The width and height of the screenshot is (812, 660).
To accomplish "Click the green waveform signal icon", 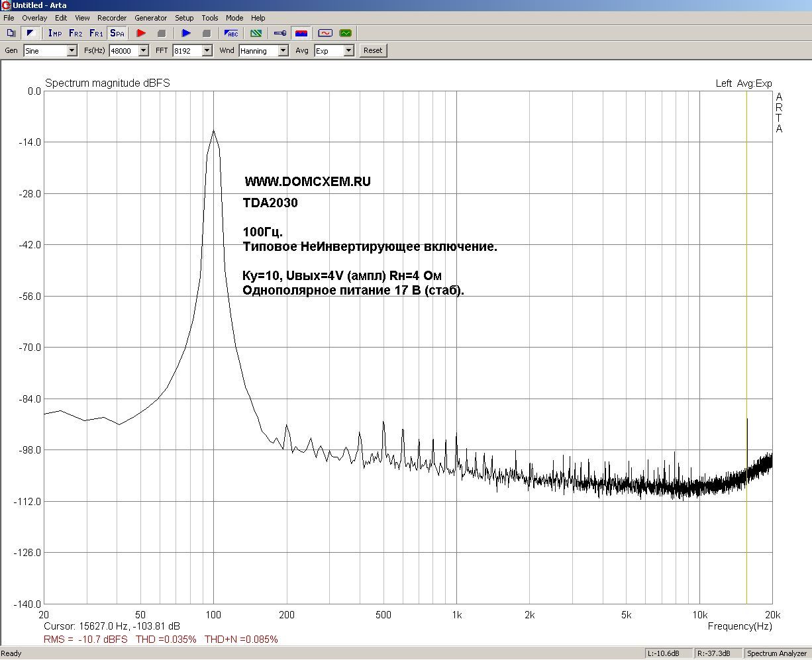I will 345,32.
